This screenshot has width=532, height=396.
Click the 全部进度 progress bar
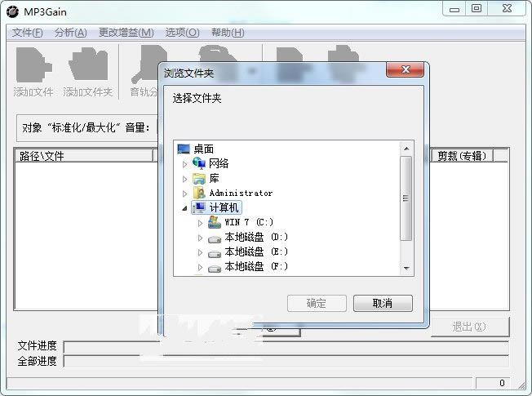pos(286,362)
